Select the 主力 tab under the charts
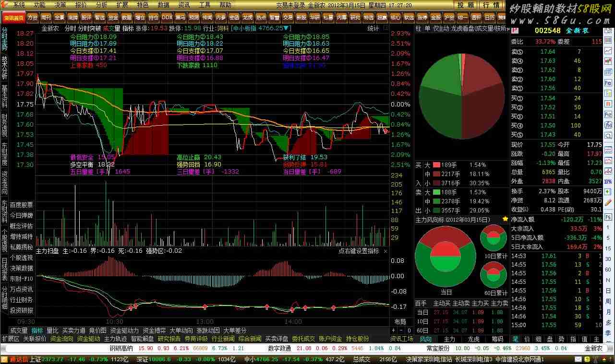This screenshot has width=615, height=364. [449, 339]
